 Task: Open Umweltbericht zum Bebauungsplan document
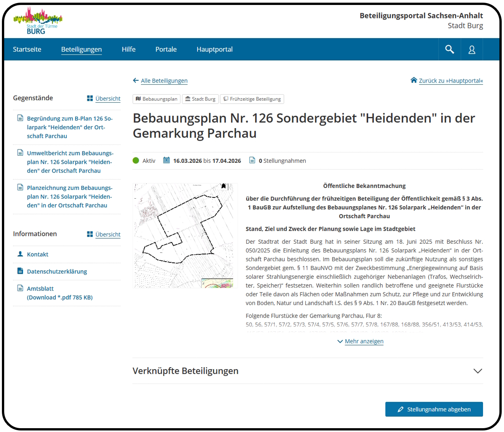[x=70, y=162]
